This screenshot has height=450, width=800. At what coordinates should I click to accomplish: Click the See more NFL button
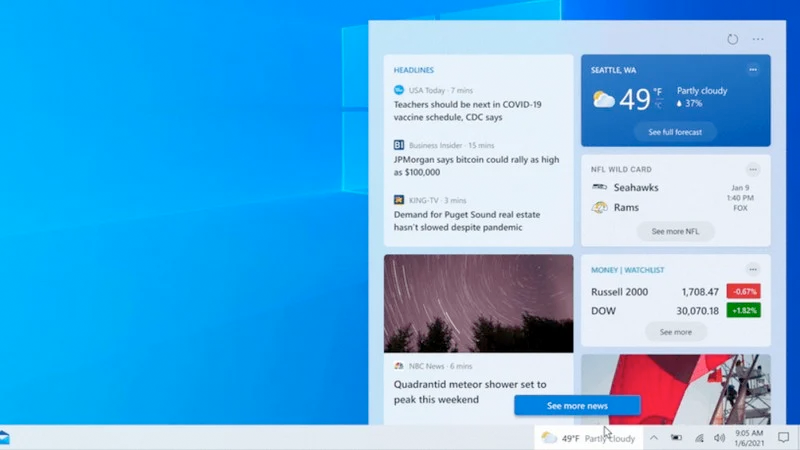pos(675,231)
